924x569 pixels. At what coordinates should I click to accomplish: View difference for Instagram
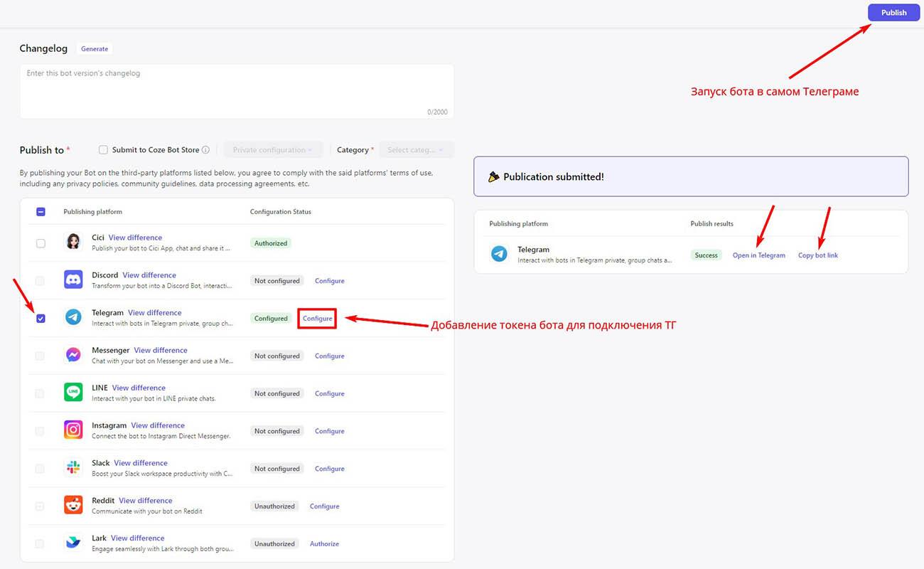coord(158,425)
